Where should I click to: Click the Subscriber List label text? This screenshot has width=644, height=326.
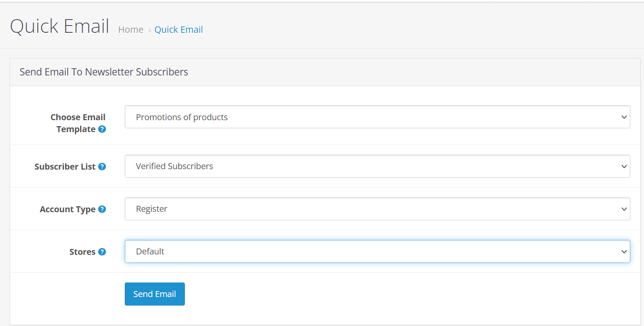click(x=65, y=167)
